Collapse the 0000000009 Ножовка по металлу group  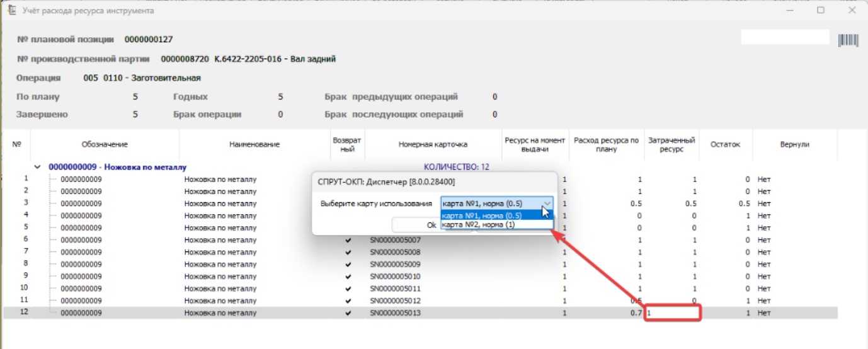(x=38, y=168)
